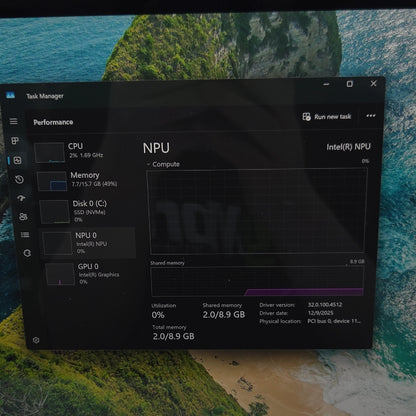
Task: Open the Users page icon
Action: point(23,217)
